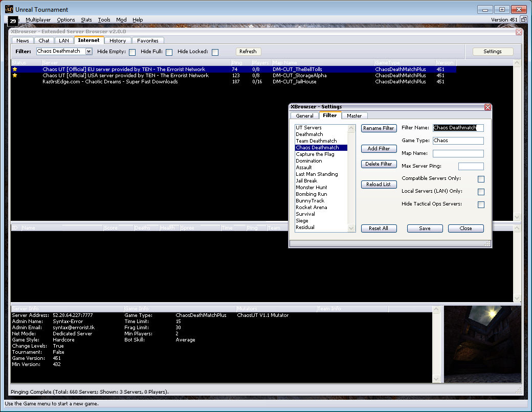Enable Compatible Servers Only checkbox
532x412 pixels.
coord(481,179)
